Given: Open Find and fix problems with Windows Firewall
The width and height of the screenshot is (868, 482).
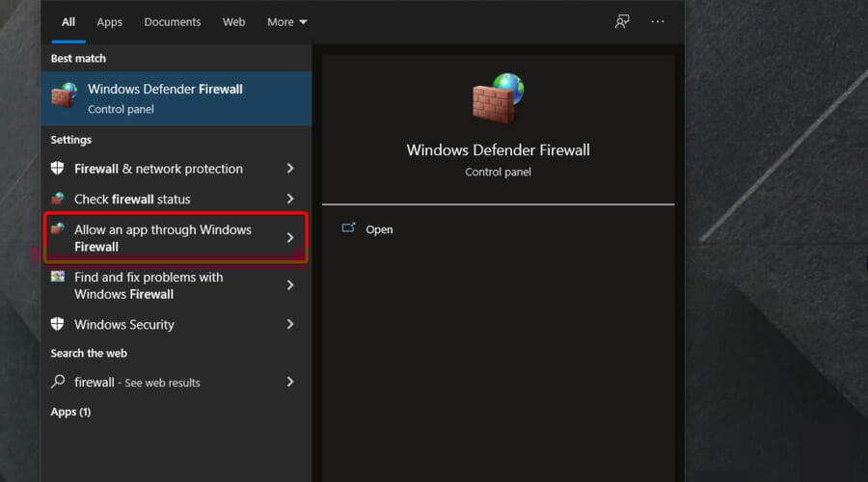Looking at the screenshot, I should (x=176, y=285).
